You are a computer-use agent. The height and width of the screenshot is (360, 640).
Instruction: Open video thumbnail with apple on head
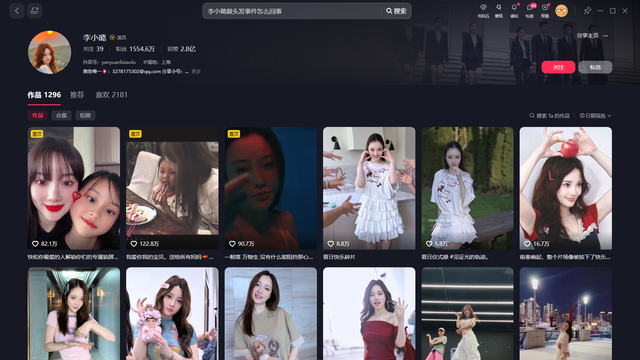(x=565, y=188)
